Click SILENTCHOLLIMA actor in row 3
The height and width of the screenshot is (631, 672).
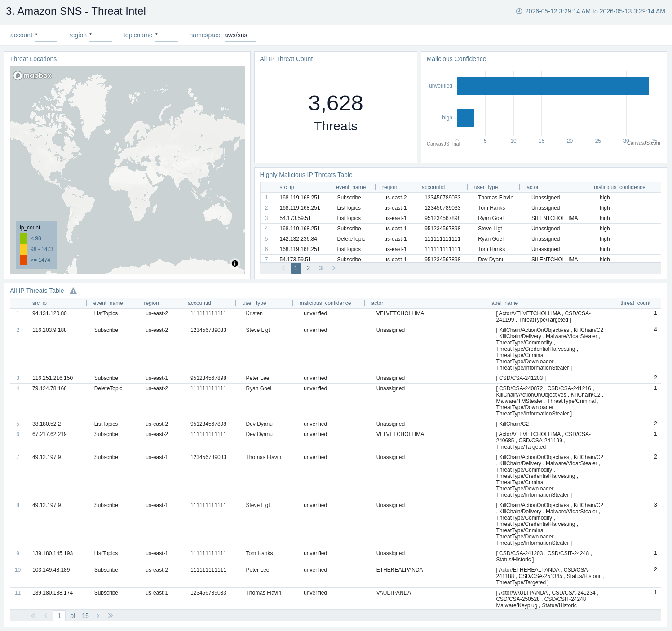tap(554, 218)
